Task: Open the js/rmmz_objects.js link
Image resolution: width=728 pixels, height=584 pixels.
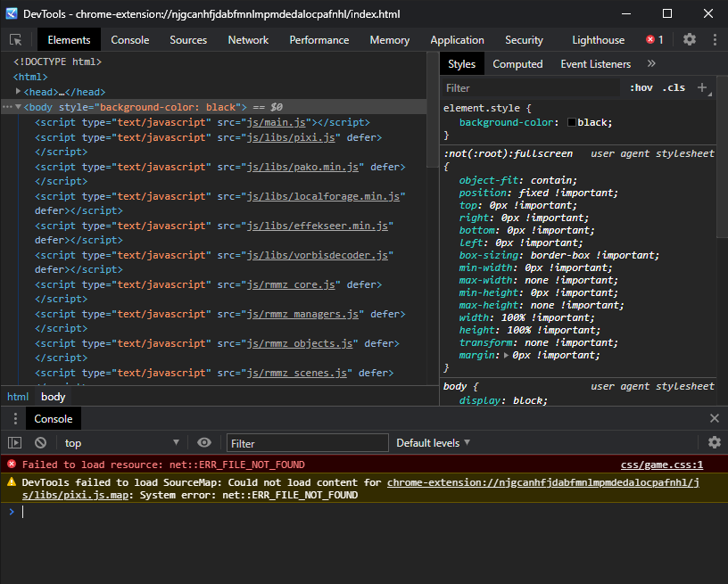Action: pos(300,343)
